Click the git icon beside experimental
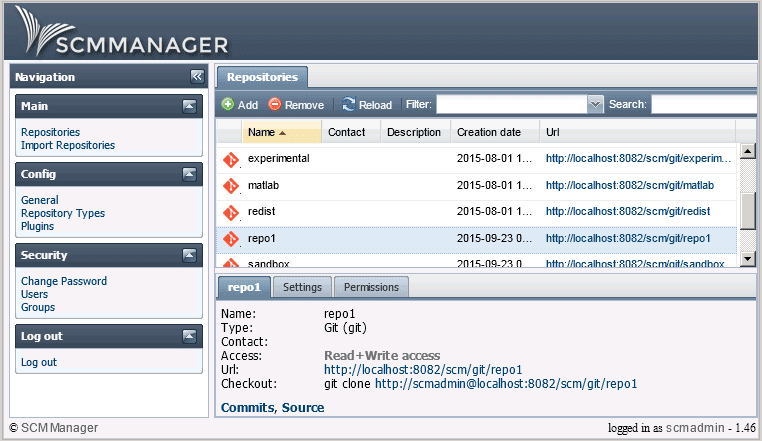Viewport: 762px width, 441px height. (231, 159)
